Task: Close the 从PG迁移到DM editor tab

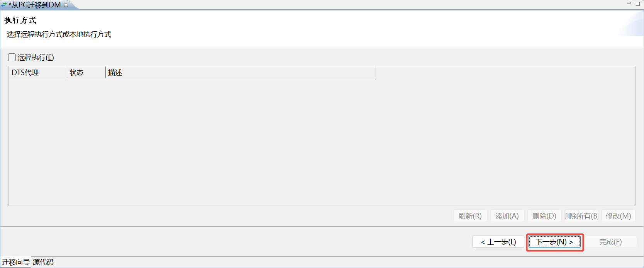Action: click(x=66, y=5)
